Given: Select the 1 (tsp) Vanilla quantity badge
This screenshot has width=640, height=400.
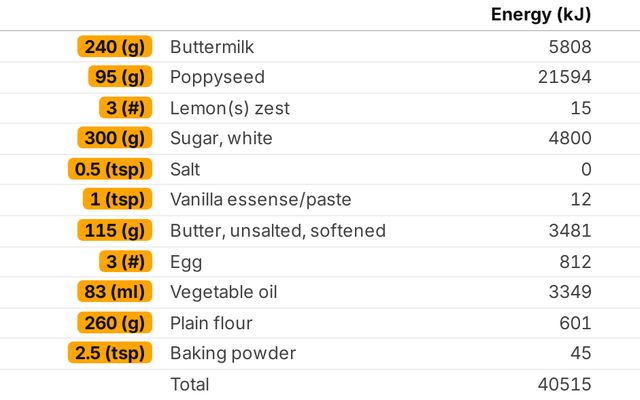Looking at the screenshot, I should pyautogui.click(x=117, y=200).
